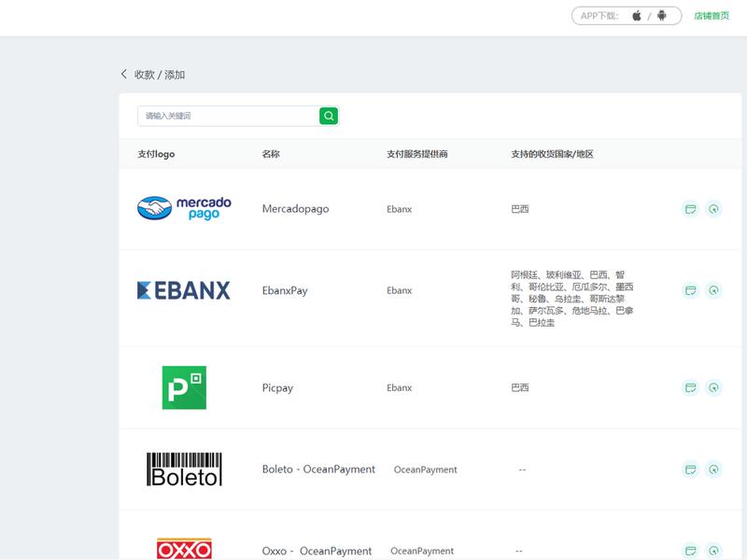Select the EbanxPay name text

[x=285, y=290]
